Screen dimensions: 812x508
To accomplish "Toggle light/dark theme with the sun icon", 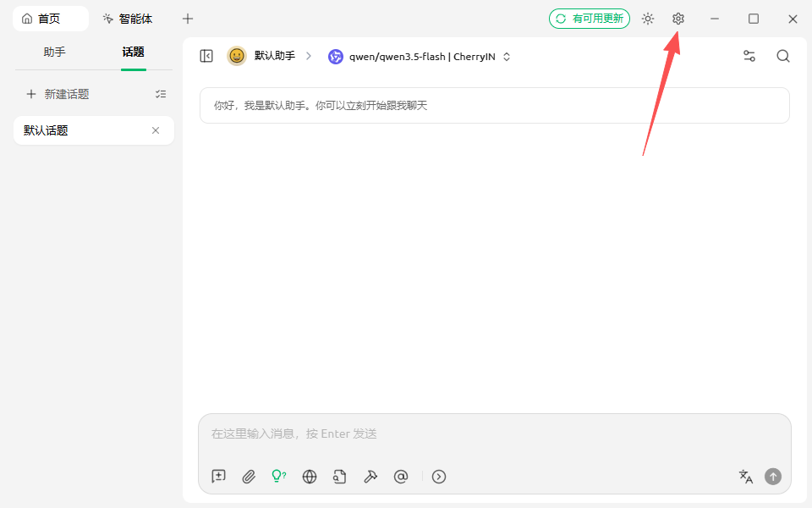I will (648, 18).
